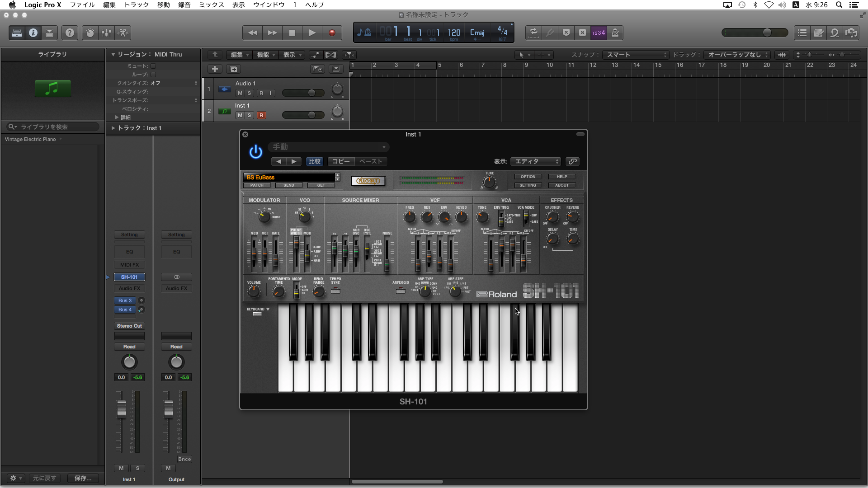
Task: Open the ドラッグ overlap mode dropdown
Action: click(x=737, y=55)
